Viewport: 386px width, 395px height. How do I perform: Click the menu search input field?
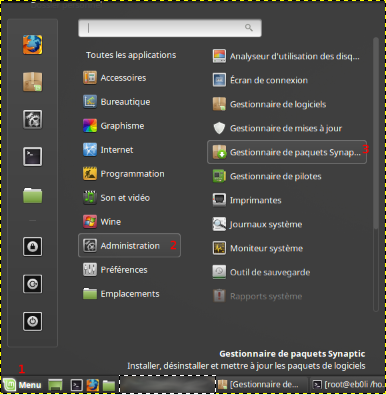(170, 28)
